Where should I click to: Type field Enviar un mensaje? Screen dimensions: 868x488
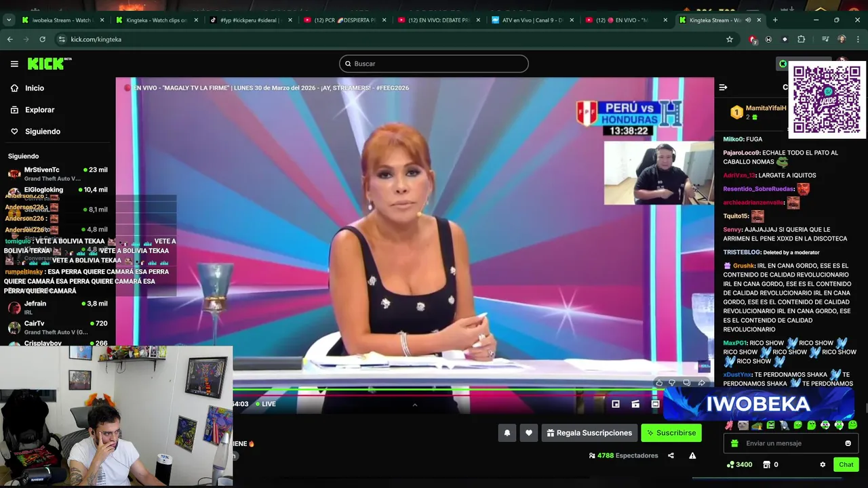(790, 443)
